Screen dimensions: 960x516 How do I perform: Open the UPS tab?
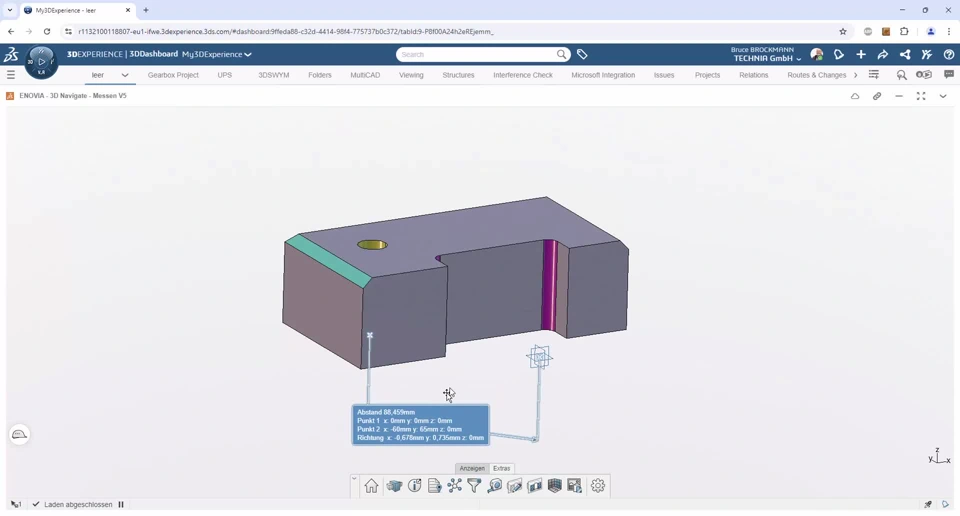(x=225, y=75)
